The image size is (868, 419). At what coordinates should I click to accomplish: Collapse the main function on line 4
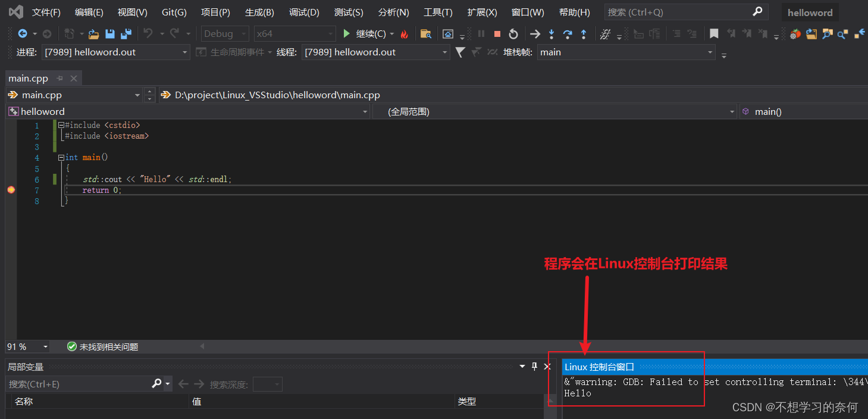(x=61, y=158)
